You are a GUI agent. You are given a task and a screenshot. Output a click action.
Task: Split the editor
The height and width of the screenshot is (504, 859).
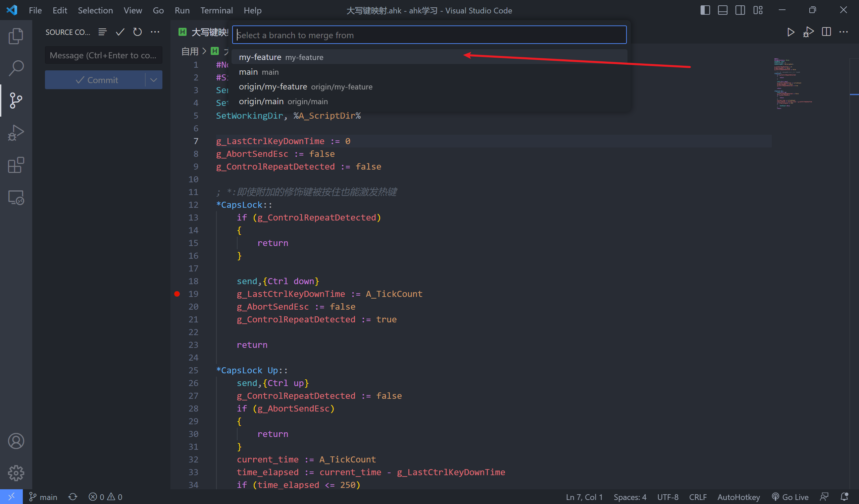click(x=826, y=32)
